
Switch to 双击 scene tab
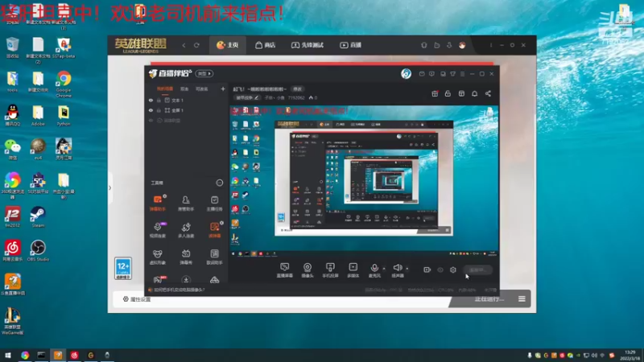click(x=184, y=89)
